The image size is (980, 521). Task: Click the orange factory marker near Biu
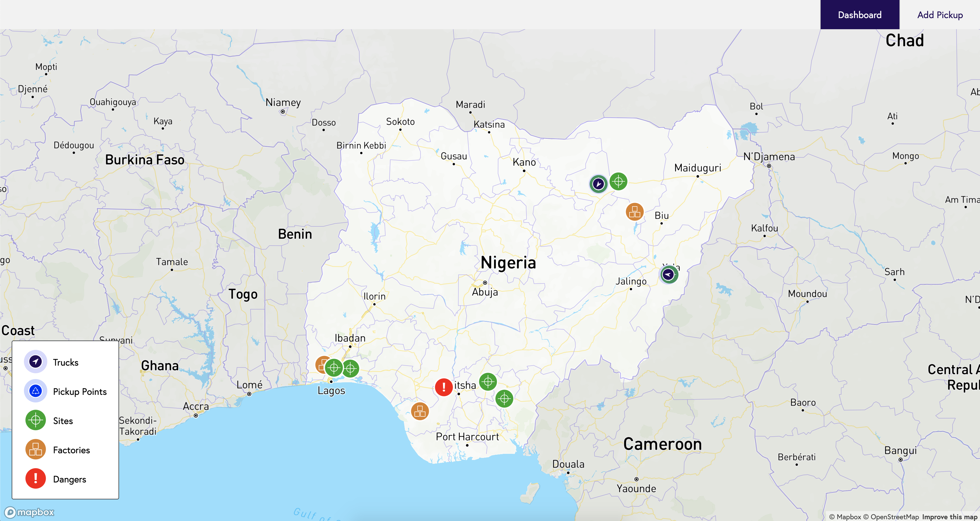634,212
